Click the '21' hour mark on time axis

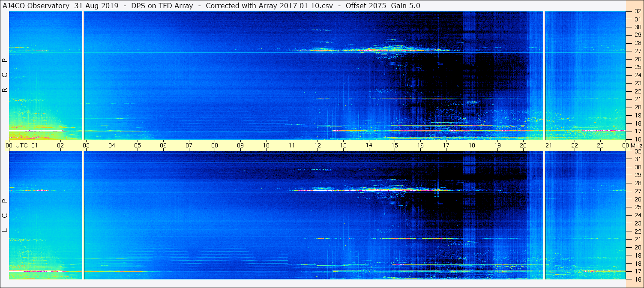tap(549, 145)
